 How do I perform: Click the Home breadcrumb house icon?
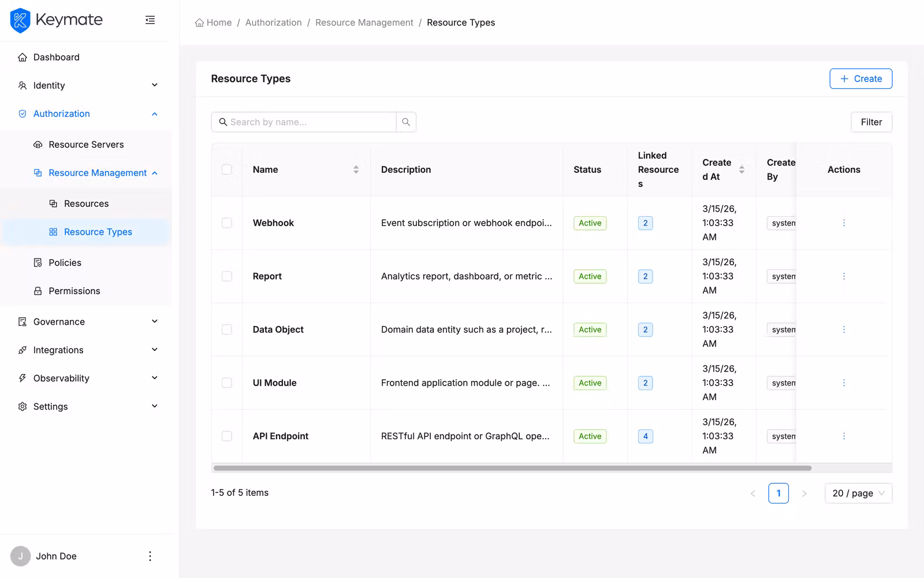point(198,22)
